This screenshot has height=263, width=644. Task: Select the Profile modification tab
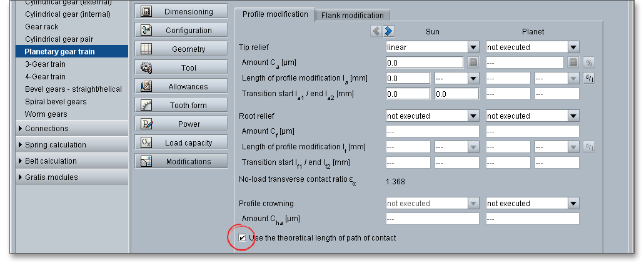pyautogui.click(x=274, y=14)
